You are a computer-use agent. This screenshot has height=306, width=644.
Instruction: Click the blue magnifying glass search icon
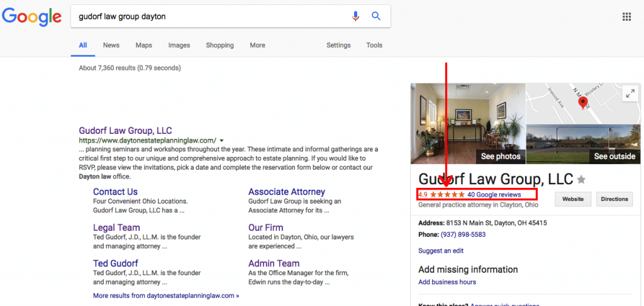point(376,16)
